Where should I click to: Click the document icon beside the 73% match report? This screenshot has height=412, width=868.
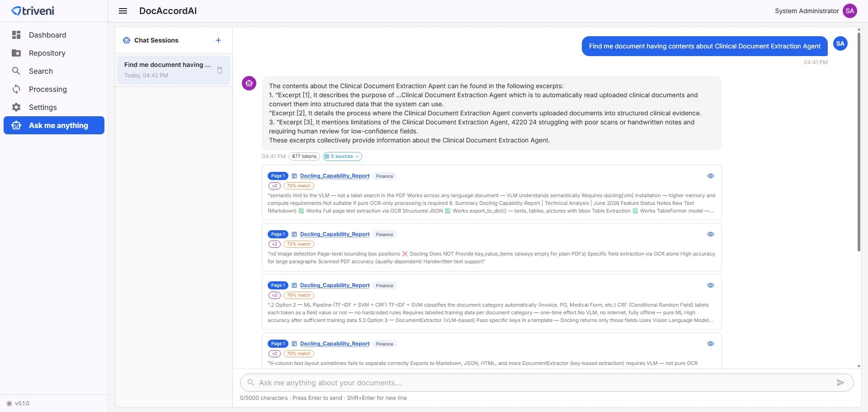coord(294,176)
